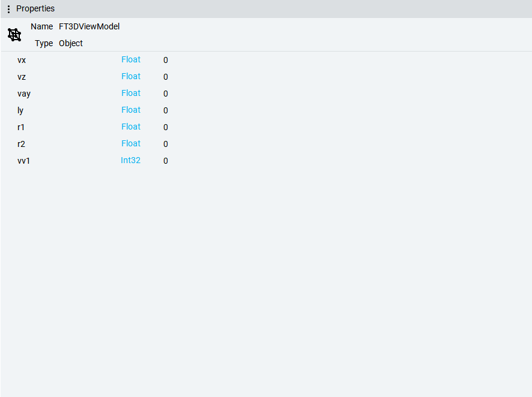This screenshot has height=397, width=532.
Task: Change the Float data type of r1
Action: pyautogui.click(x=131, y=127)
